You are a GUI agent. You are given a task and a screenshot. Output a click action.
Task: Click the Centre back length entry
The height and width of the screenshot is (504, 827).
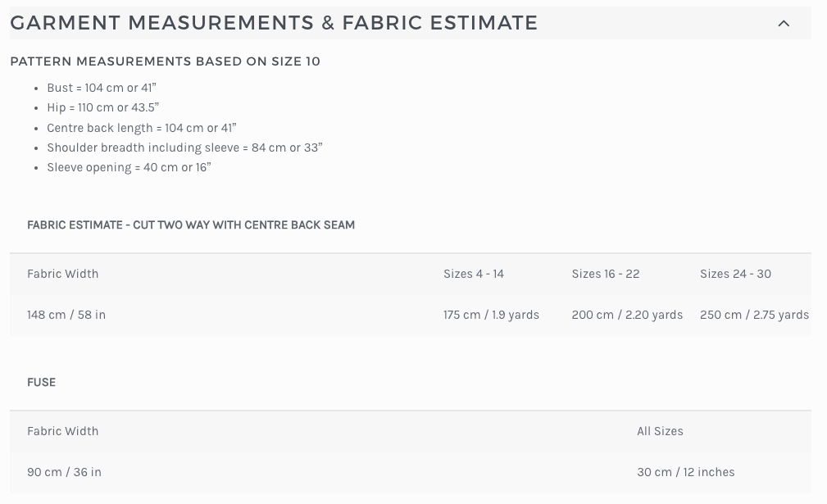click(141, 128)
